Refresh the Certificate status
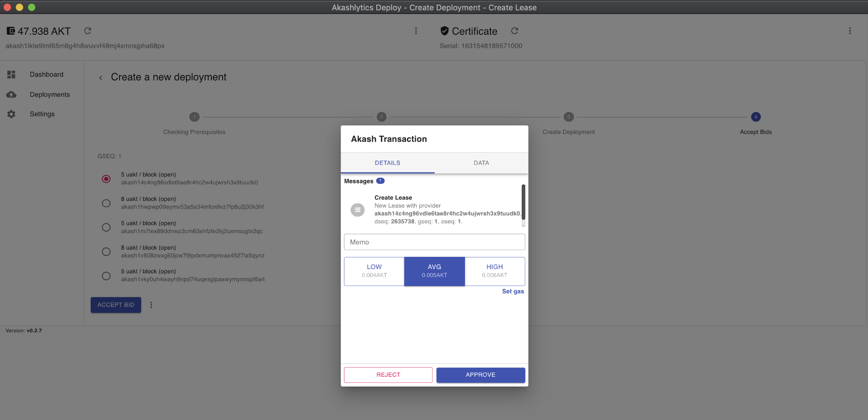 [x=515, y=31]
